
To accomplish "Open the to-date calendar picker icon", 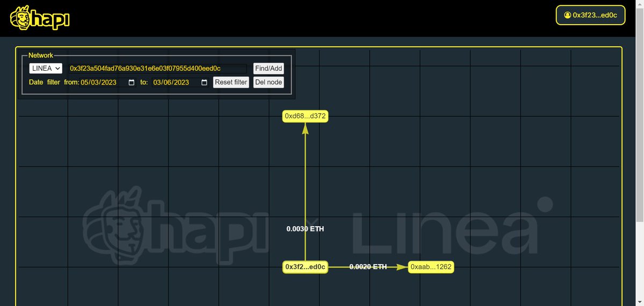I will (204, 83).
